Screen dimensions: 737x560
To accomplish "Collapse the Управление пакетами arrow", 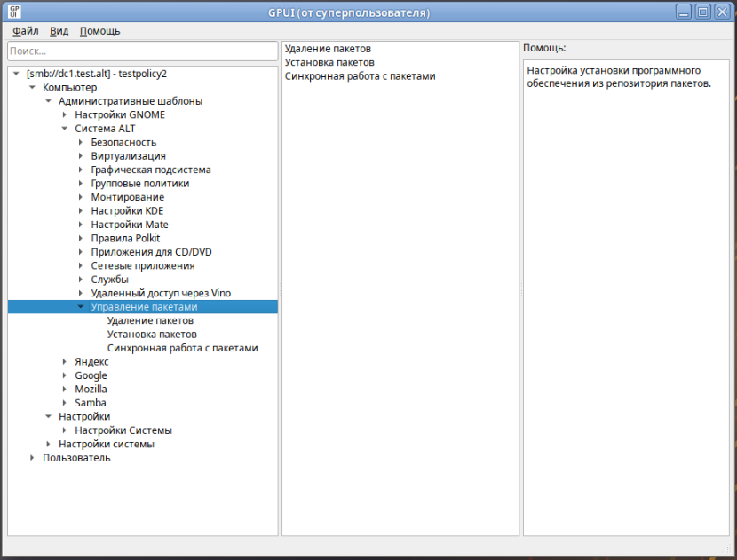I will (x=81, y=307).
